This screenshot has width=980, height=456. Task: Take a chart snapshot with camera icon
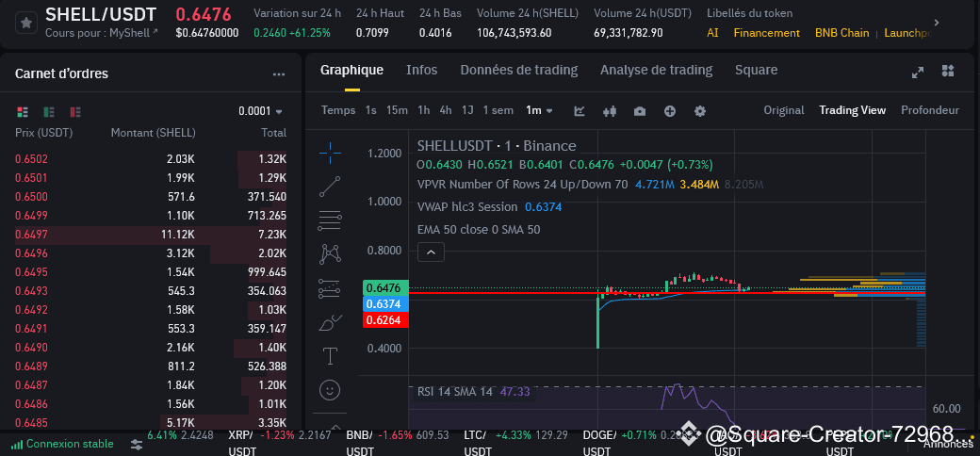tap(640, 110)
